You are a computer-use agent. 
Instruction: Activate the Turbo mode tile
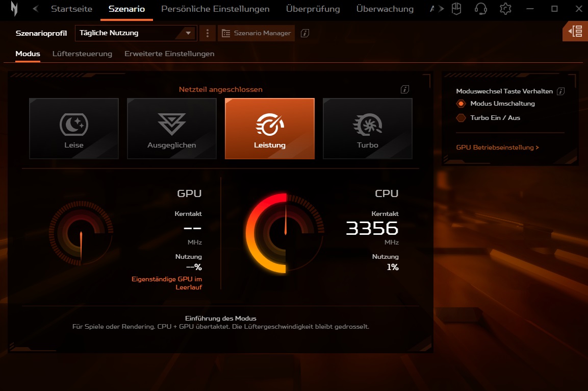coord(367,129)
